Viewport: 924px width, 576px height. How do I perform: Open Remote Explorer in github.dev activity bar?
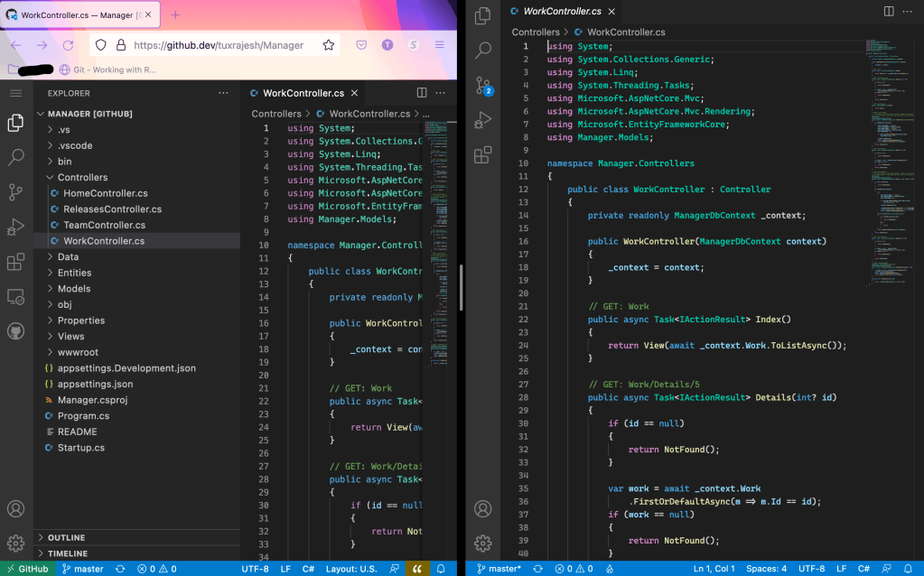(15, 296)
